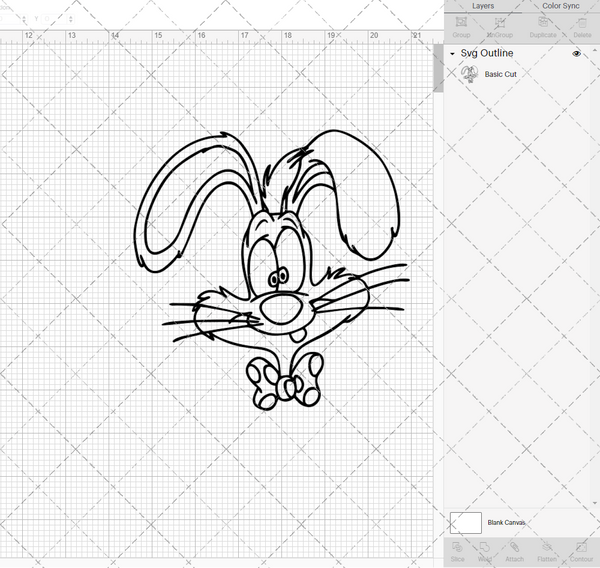Click the Flatten tool icon

pyautogui.click(x=547, y=547)
